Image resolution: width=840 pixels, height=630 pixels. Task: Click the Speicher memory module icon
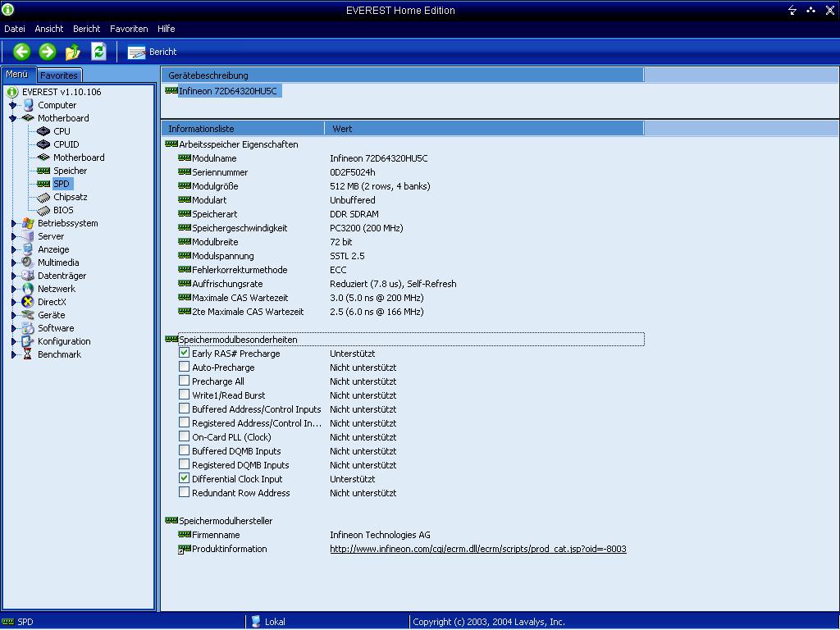43,171
